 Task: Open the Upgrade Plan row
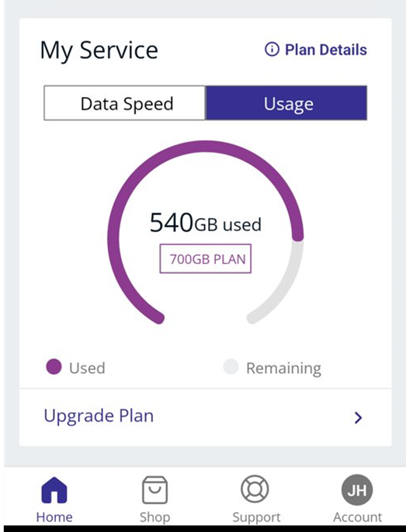tap(206, 417)
